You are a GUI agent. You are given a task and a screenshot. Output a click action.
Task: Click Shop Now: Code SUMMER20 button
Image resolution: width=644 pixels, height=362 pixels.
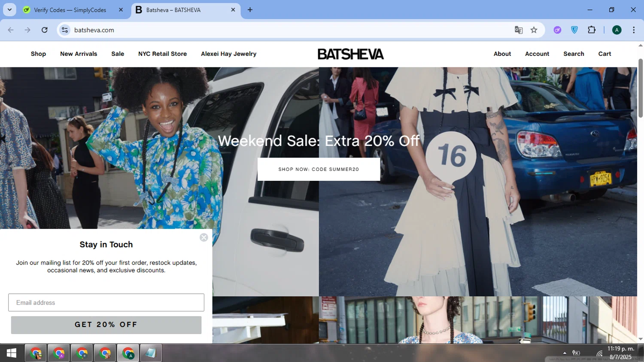319,169
